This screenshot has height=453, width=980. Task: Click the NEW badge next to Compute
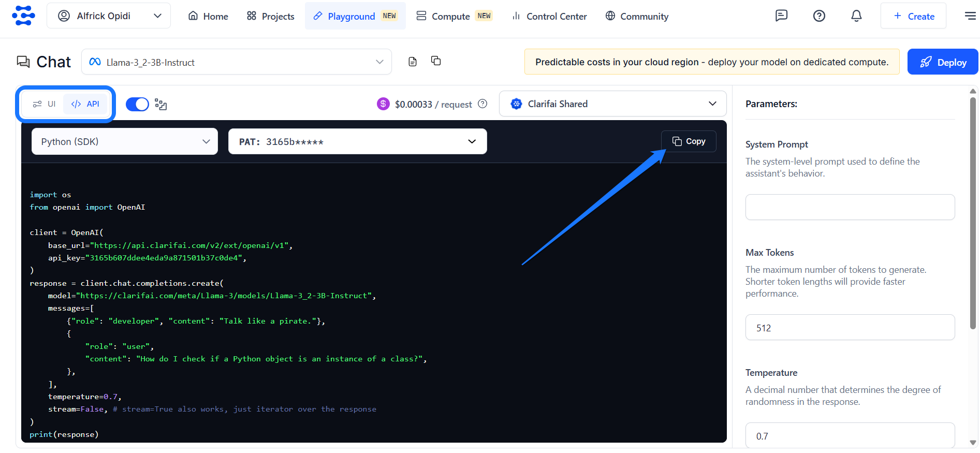click(484, 16)
